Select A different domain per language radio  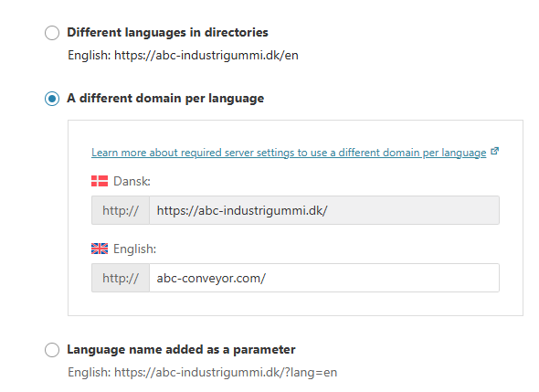tap(52, 99)
